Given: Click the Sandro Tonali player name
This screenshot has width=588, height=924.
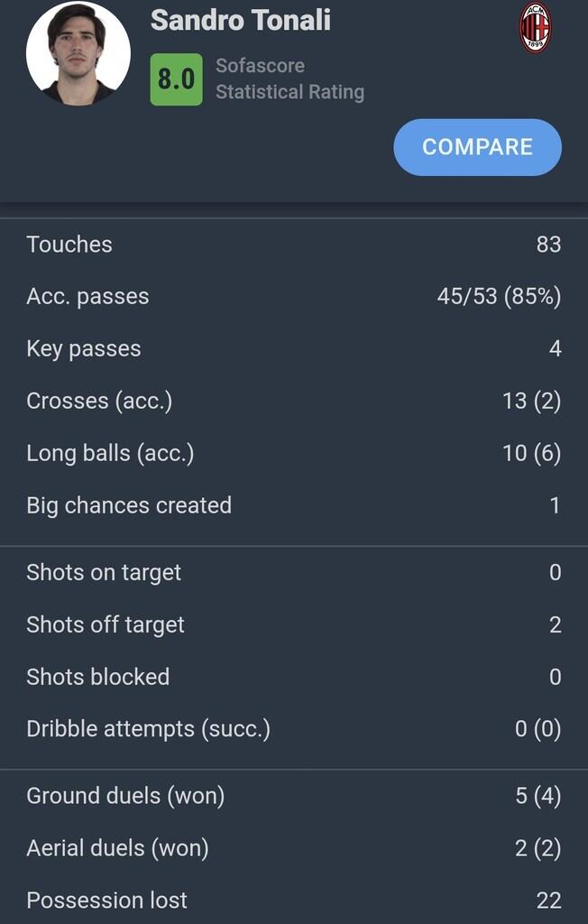Looking at the screenshot, I should (241, 20).
